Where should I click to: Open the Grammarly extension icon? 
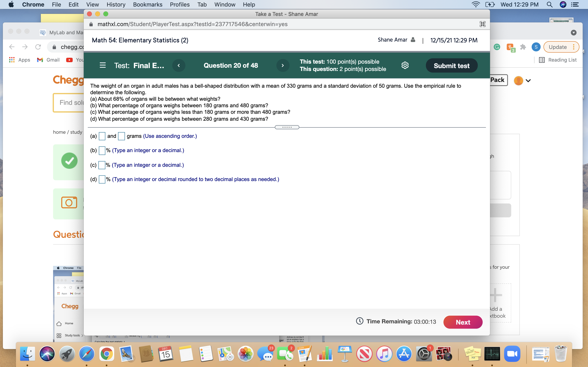coord(497,47)
